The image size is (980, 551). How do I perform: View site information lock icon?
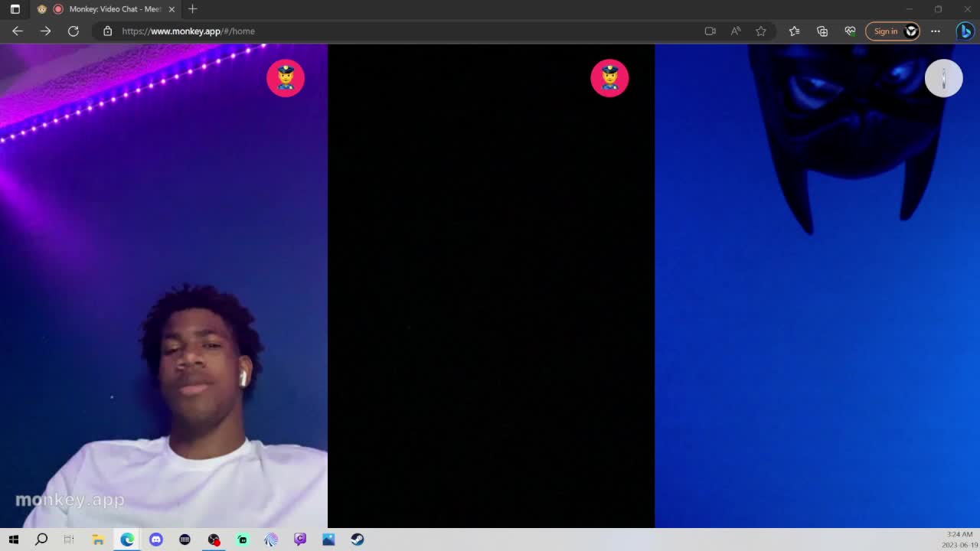[x=107, y=31]
